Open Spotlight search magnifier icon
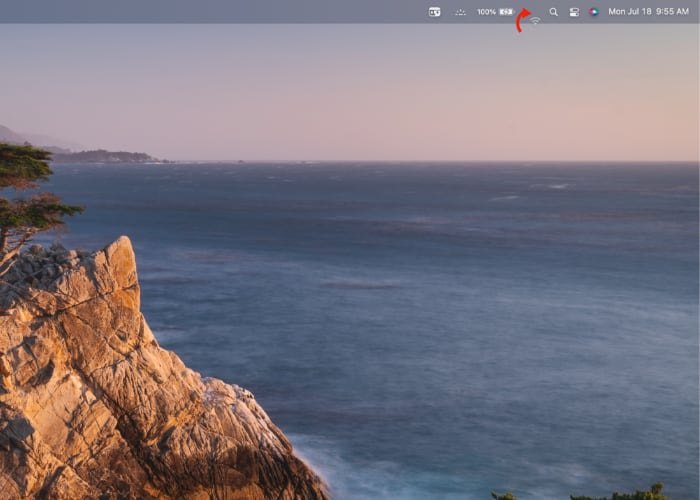700x500 pixels. tap(554, 12)
